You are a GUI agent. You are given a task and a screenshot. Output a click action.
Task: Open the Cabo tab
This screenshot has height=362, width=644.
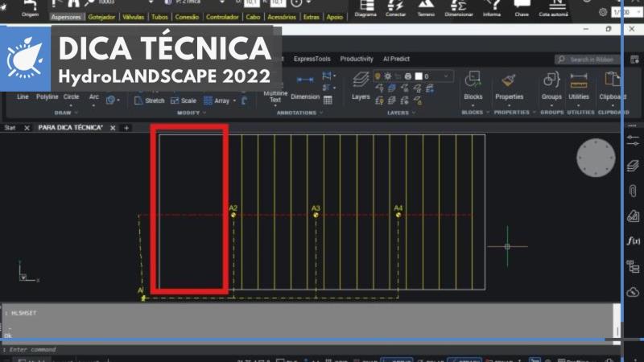(x=253, y=17)
